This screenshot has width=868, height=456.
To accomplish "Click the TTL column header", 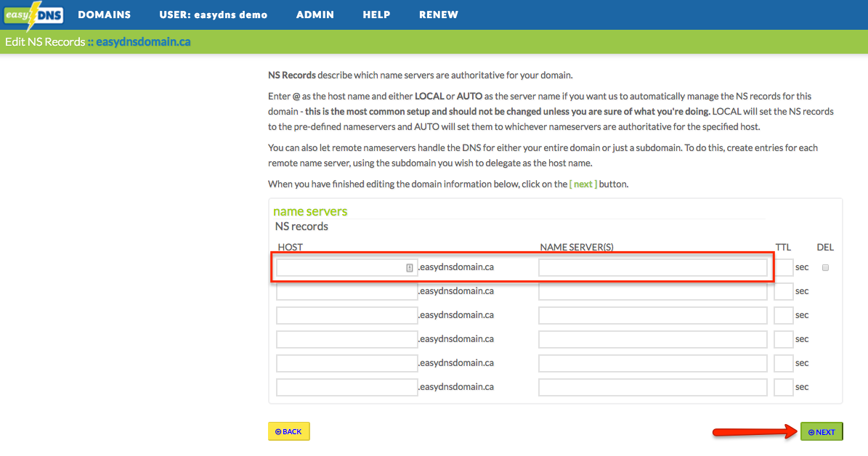I will click(x=783, y=248).
